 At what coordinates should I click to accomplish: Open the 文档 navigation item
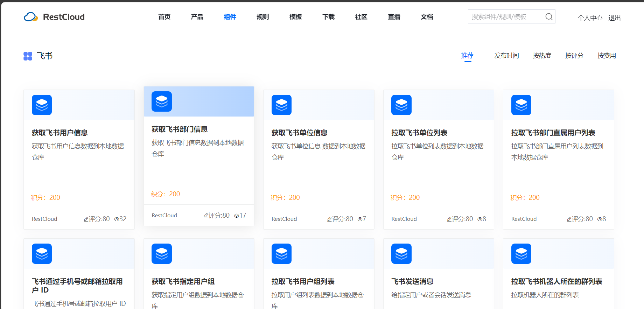point(427,17)
